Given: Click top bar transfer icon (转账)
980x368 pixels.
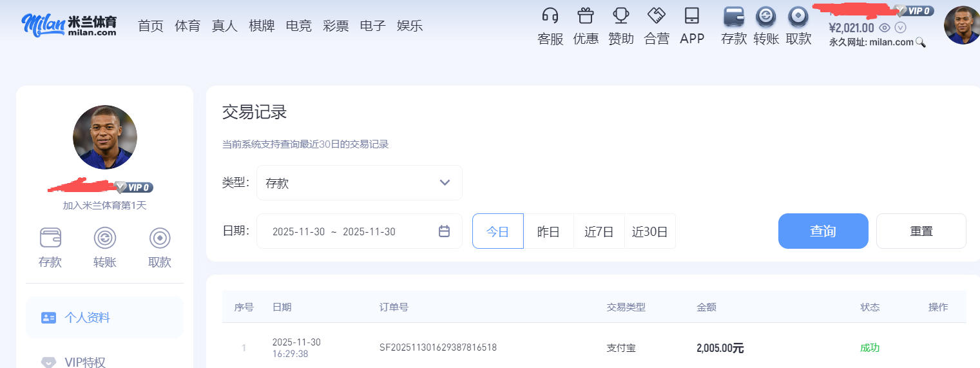Looking at the screenshot, I should [766, 16].
